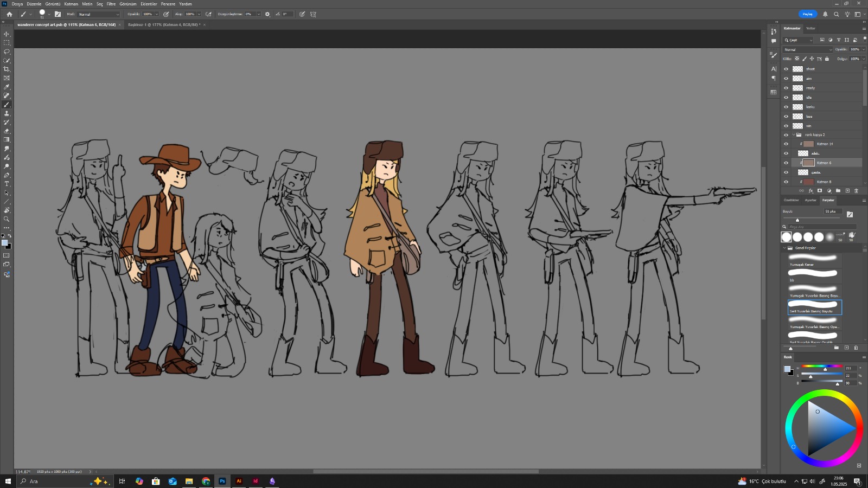Toggle always use pressure for opacity
The image size is (868, 488).
167,14
